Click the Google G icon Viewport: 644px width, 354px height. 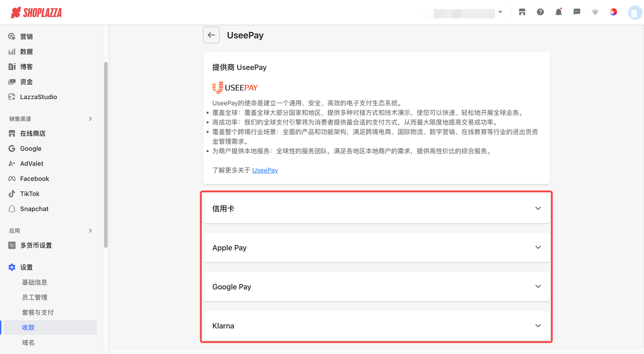12,149
